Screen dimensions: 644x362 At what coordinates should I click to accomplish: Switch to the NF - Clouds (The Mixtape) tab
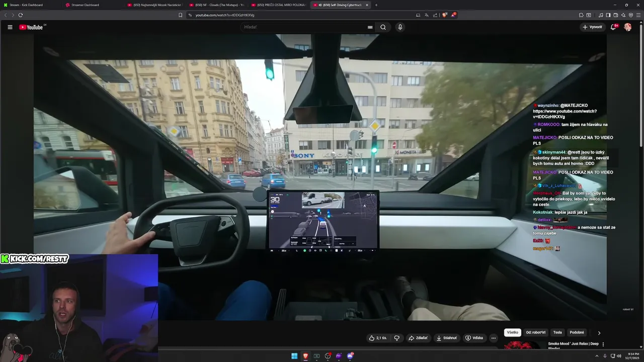click(x=216, y=5)
